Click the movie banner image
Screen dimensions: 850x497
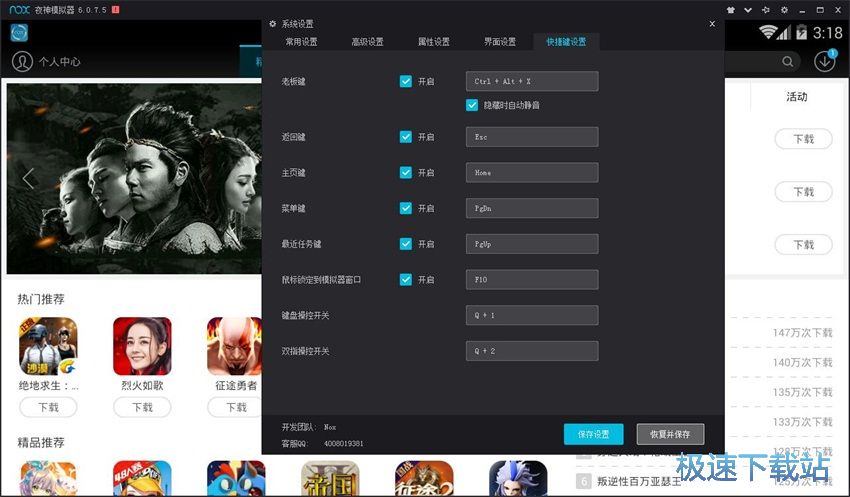click(134, 178)
